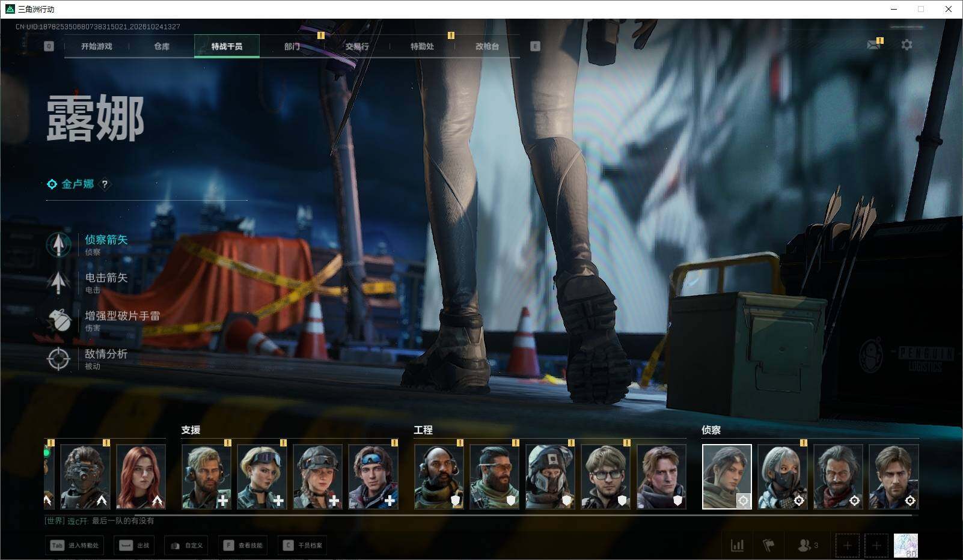
Task: Click the flag icon in bottom bar
Action: [x=768, y=546]
